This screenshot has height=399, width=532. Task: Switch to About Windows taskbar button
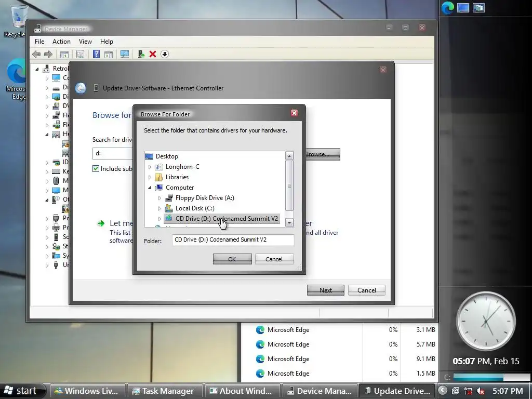242,391
